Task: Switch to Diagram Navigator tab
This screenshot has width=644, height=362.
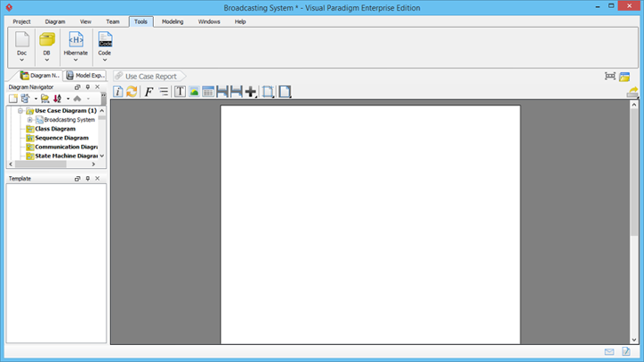Action: (40, 75)
